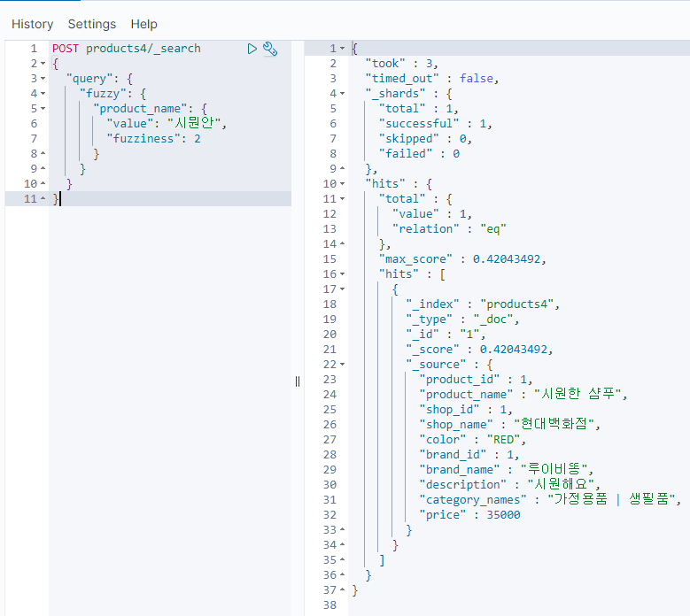Click the send request play icon

[252, 50]
